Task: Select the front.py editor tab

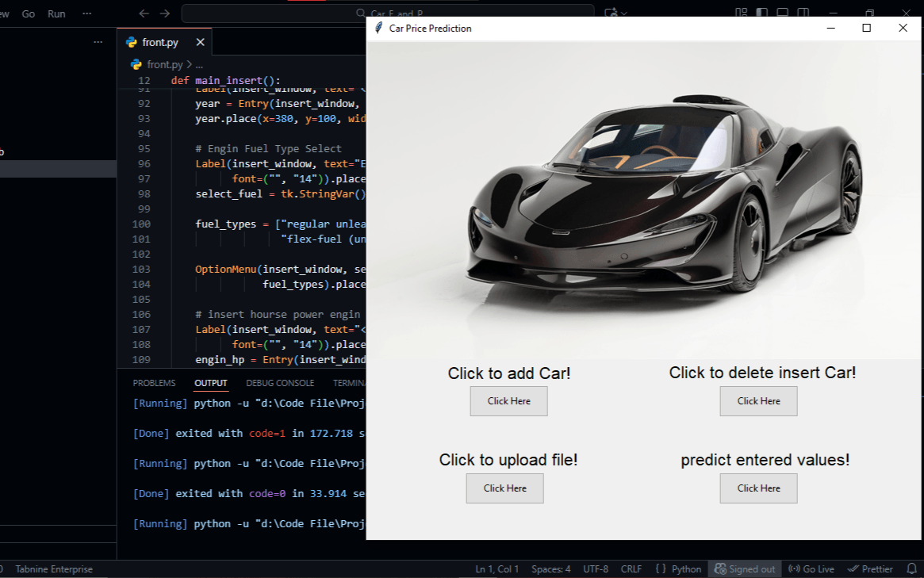Action: tap(164, 43)
